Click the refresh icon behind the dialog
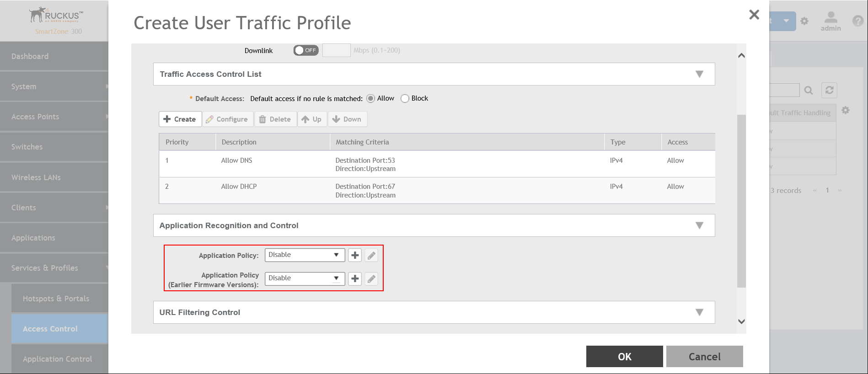Image resolution: width=868 pixels, height=374 pixels. click(829, 90)
